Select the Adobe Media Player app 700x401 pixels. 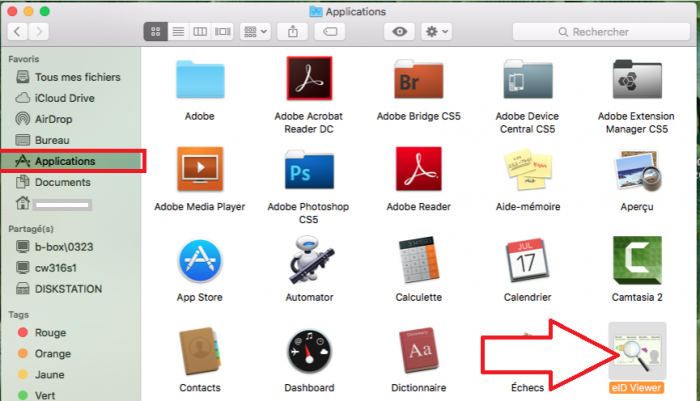coord(200,169)
